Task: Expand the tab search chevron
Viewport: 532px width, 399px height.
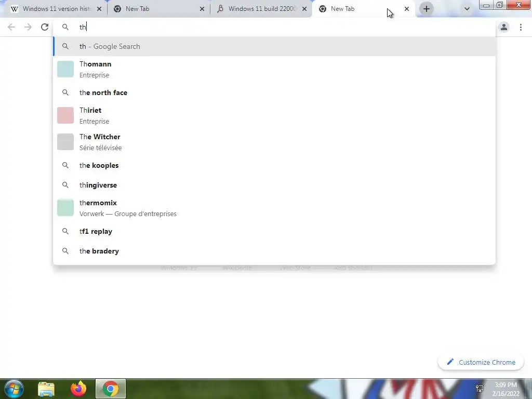Action: point(467,9)
